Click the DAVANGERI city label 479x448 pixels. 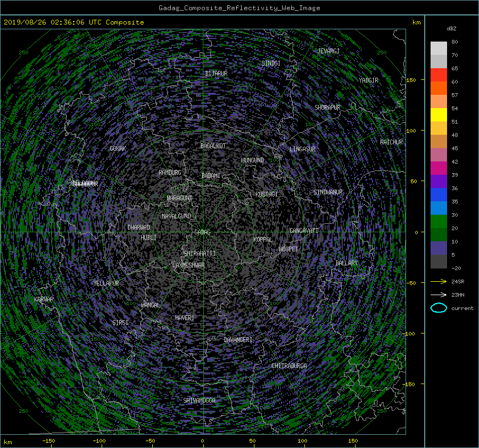(238, 340)
